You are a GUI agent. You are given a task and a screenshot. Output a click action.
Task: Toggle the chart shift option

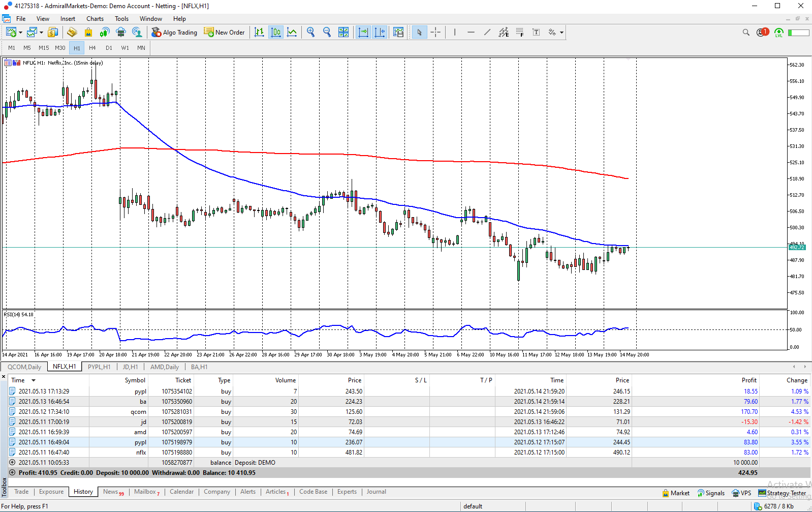tap(380, 32)
